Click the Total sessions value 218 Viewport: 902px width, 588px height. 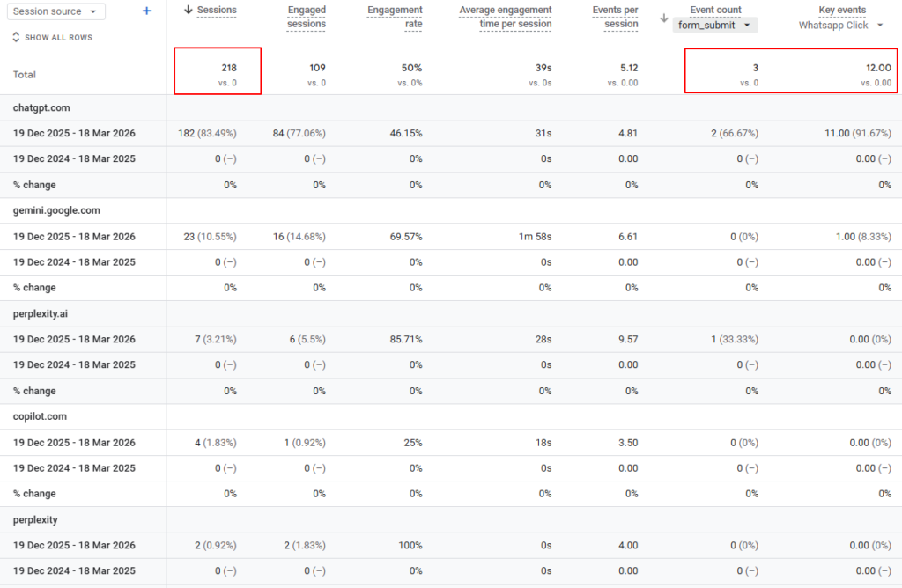(x=228, y=68)
